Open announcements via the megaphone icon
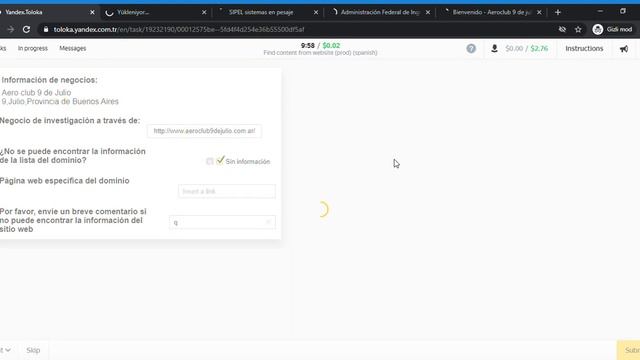Image resolution: width=640 pixels, height=360 pixels. click(624, 49)
